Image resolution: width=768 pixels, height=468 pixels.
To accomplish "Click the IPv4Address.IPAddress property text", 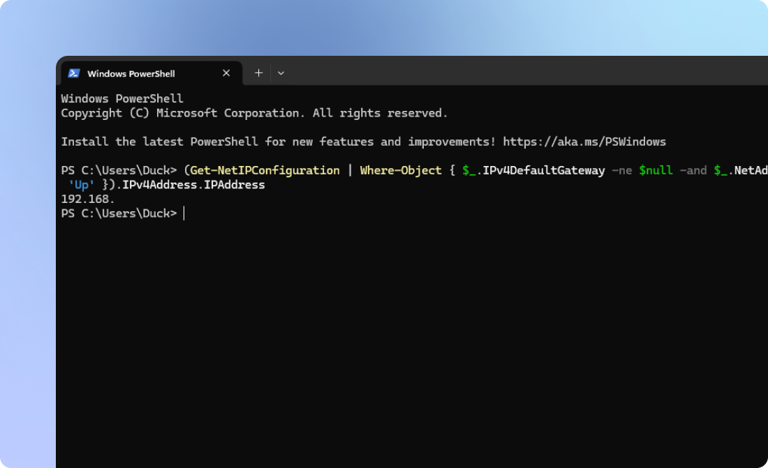I will [x=193, y=185].
